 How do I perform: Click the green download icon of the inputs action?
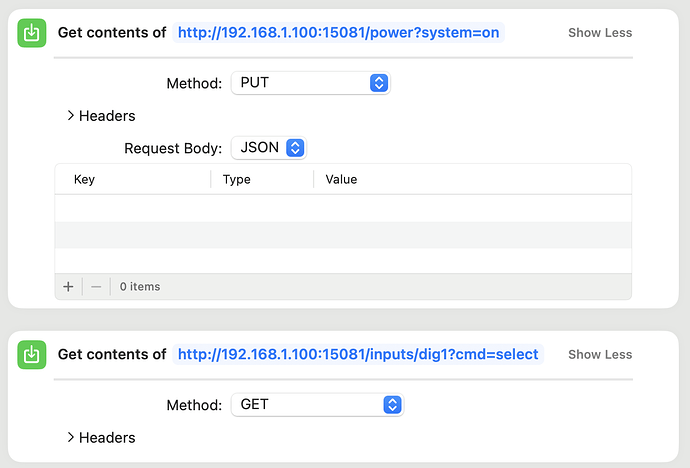point(32,355)
